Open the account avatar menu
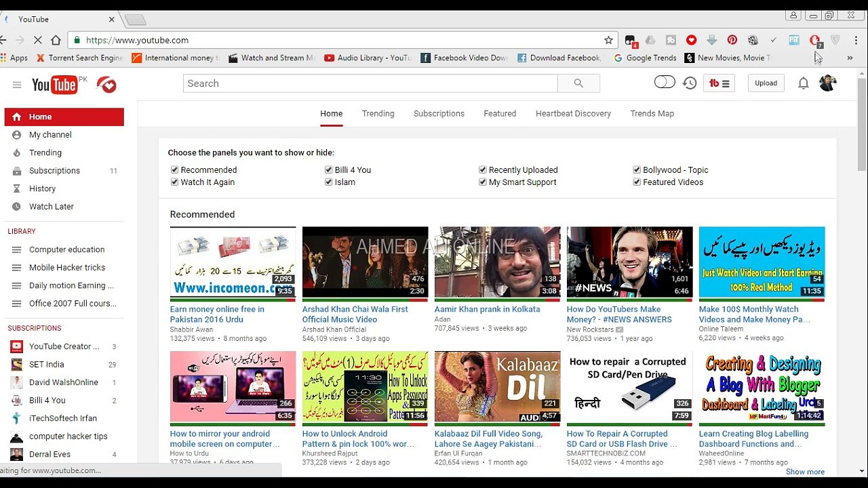This screenshot has height=488, width=868. pos(827,83)
